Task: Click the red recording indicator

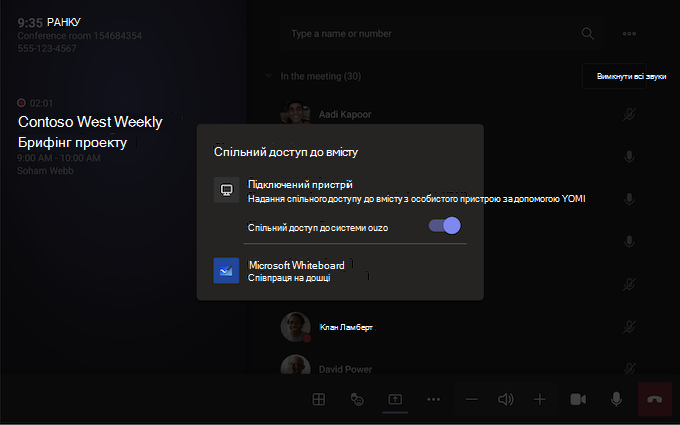Action: coord(21,103)
